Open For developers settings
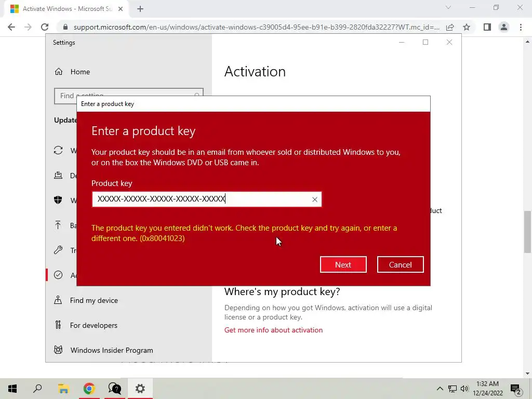 [x=94, y=325]
